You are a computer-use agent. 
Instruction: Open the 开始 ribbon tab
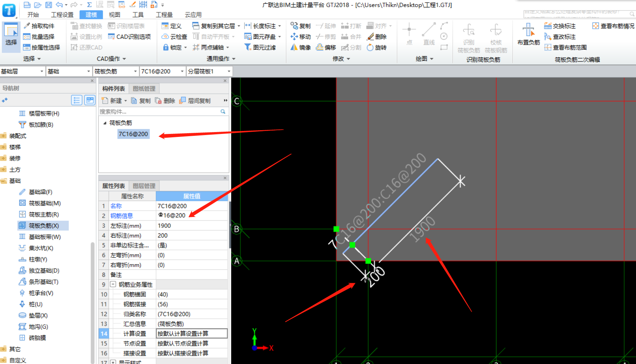pyautogui.click(x=33, y=15)
